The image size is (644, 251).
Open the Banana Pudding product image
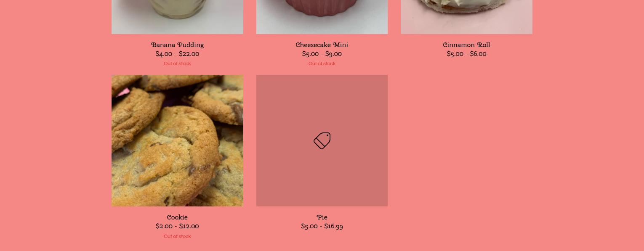click(x=177, y=17)
